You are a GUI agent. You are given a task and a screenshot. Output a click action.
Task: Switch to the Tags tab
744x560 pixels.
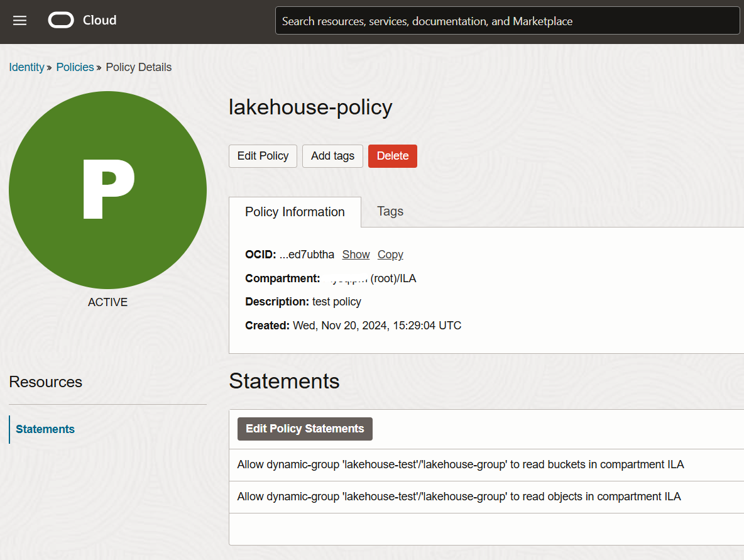pyautogui.click(x=390, y=212)
